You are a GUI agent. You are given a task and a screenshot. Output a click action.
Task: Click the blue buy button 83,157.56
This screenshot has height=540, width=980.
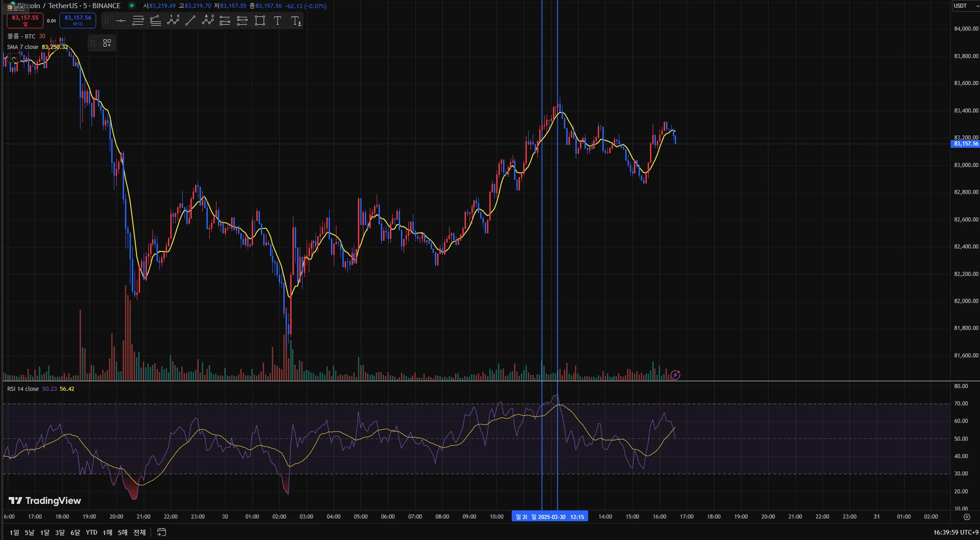tap(78, 20)
